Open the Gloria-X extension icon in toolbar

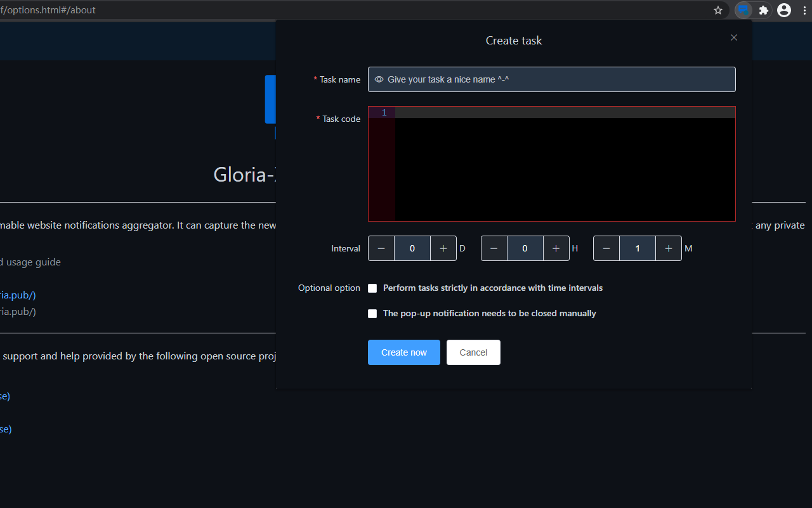click(x=743, y=10)
